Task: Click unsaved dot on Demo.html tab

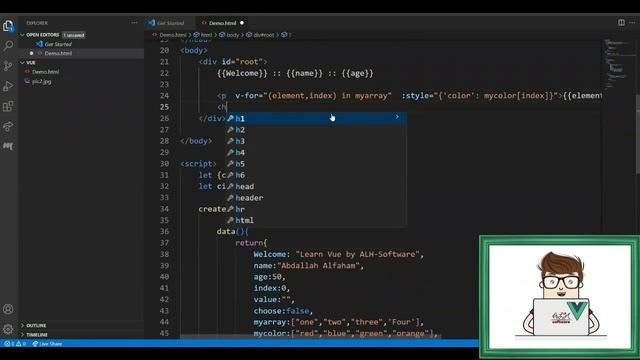Action: tap(242, 23)
